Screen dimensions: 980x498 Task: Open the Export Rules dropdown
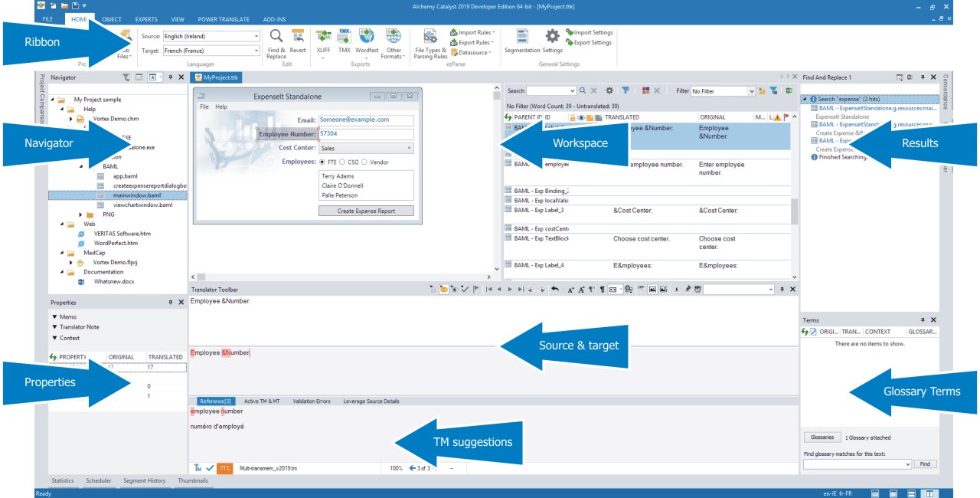click(x=472, y=43)
